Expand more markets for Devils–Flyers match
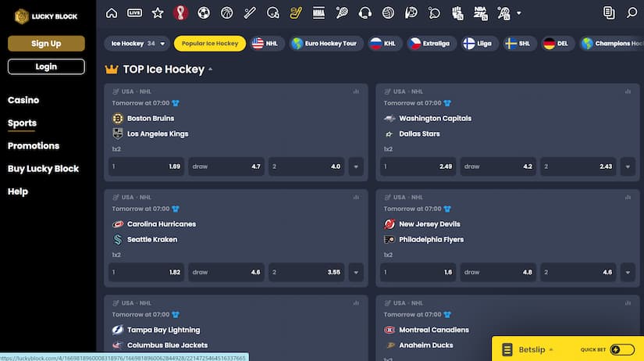The height and width of the screenshot is (361, 644). tap(628, 272)
